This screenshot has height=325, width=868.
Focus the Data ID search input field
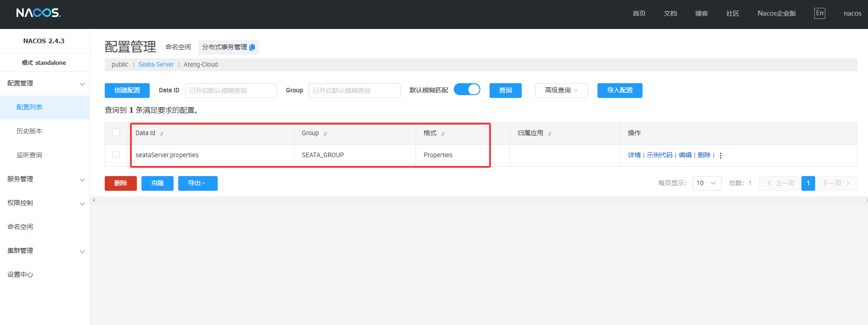[x=231, y=91]
